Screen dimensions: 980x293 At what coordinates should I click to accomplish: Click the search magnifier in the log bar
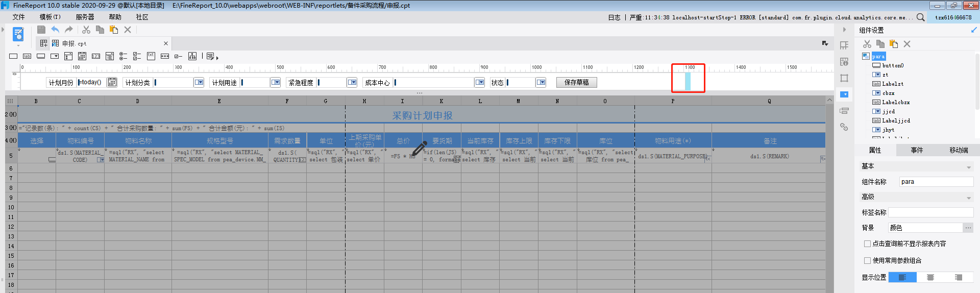(x=920, y=17)
